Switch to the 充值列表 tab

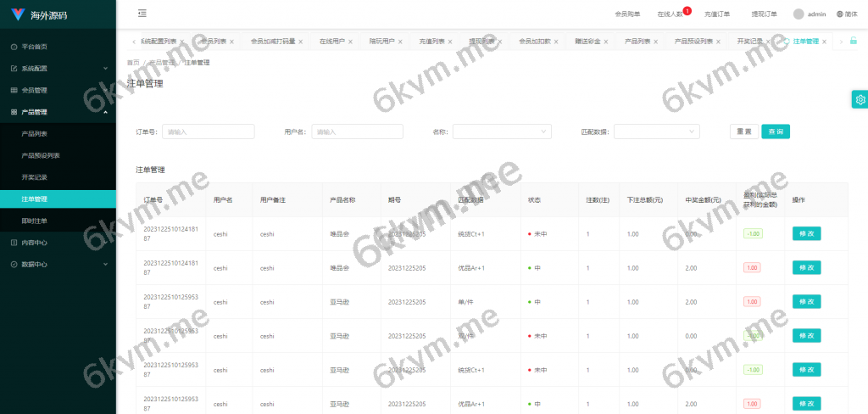pos(431,42)
